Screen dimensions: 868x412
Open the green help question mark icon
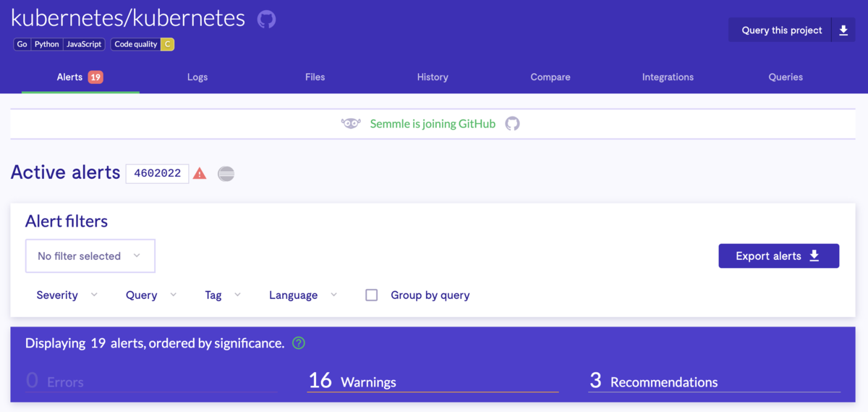click(x=299, y=343)
